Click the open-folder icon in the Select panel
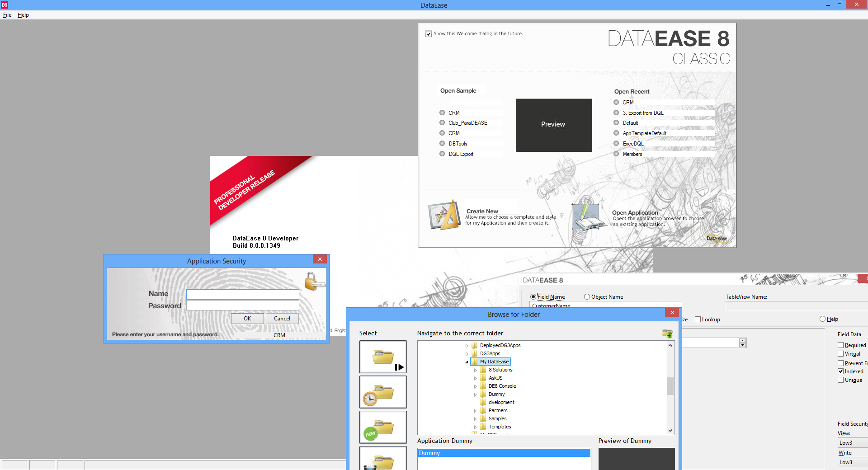The height and width of the screenshot is (470, 868). (x=383, y=357)
